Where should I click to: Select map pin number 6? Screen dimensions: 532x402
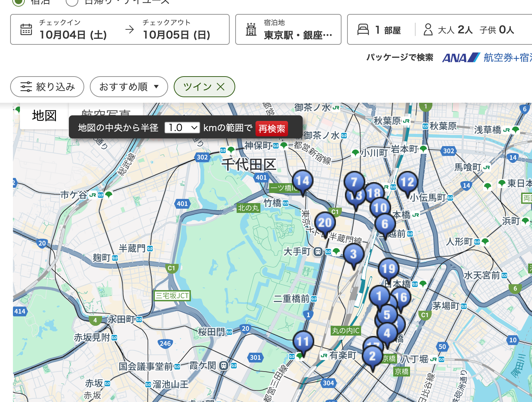coord(385,224)
